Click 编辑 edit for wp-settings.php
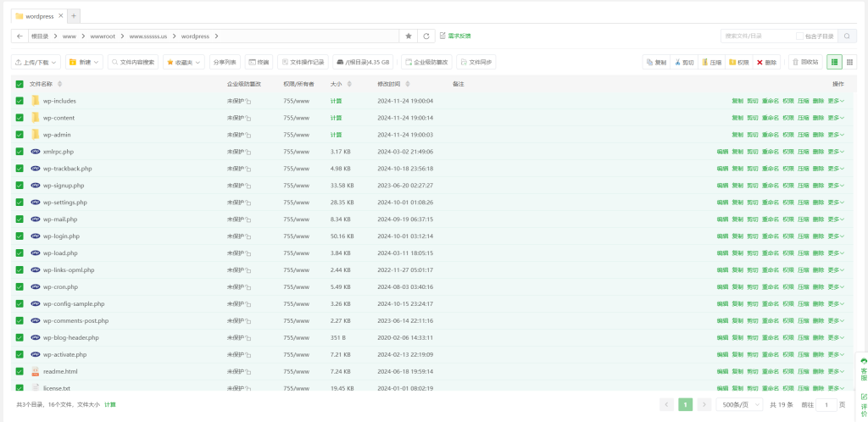 tap(722, 203)
